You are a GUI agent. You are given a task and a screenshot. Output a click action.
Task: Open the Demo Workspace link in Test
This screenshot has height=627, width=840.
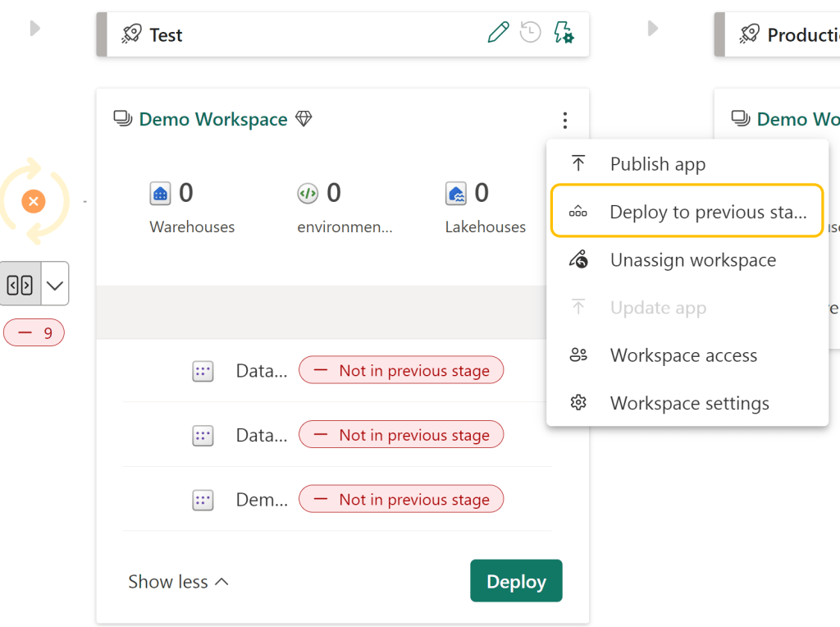point(212,120)
